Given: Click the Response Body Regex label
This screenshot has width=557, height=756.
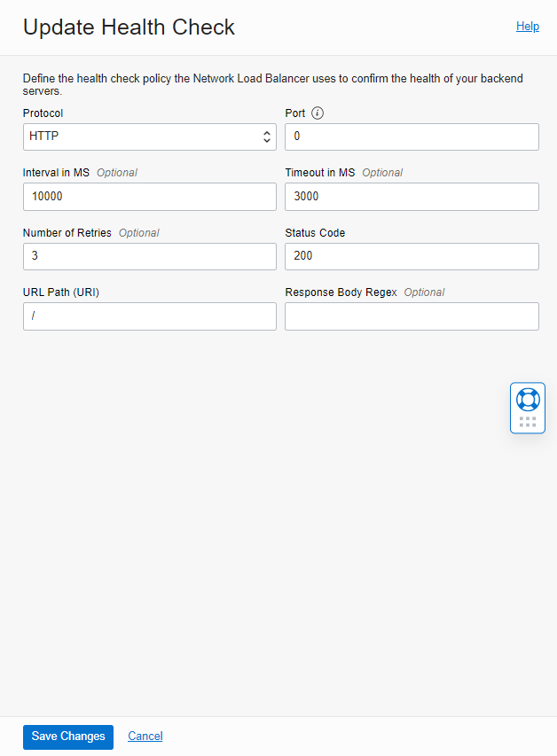Looking at the screenshot, I should point(341,292).
